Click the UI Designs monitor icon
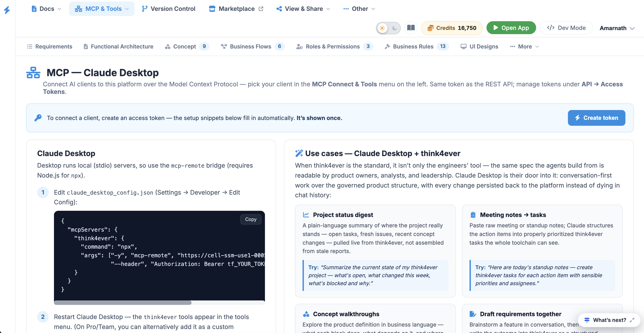The height and width of the screenshot is (333, 644). pos(464,46)
